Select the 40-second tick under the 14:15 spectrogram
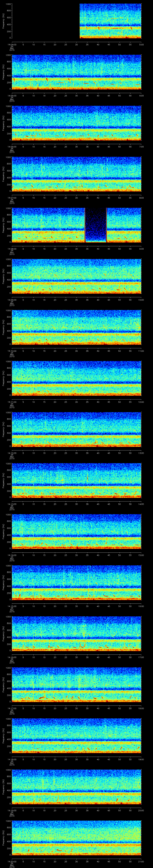Image resolution: width=153 pixels, height=868 pixels. point(98,606)
